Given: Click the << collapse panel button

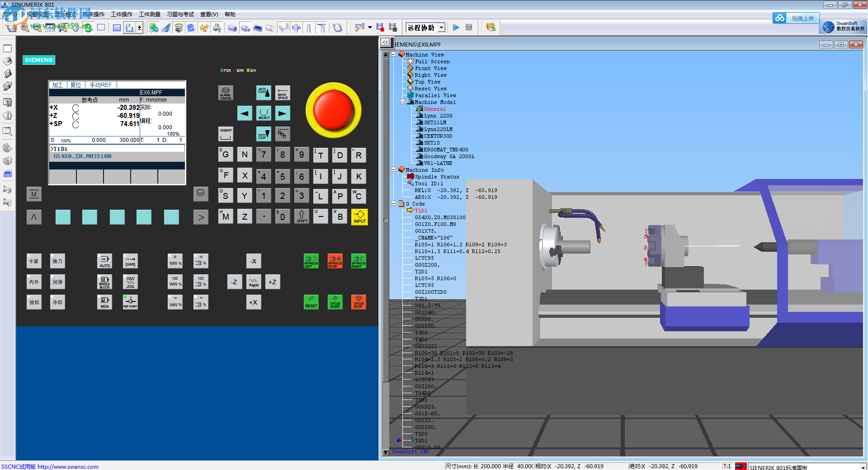Looking at the screenshot, I should (x=385, y=42).
